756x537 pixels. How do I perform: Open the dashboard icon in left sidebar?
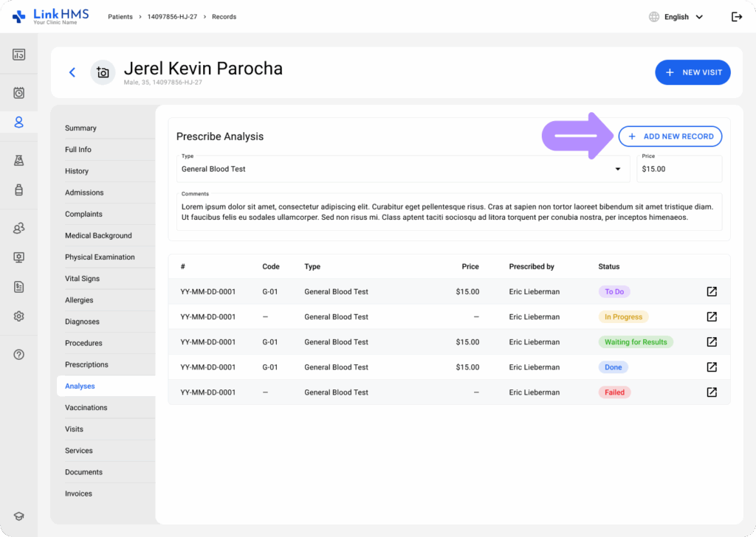tap(18, 55)
